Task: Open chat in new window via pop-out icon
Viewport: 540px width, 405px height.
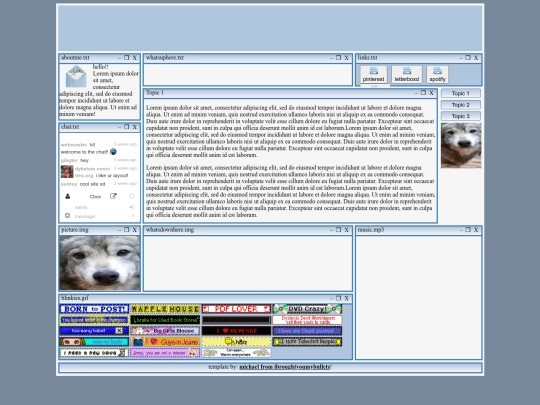Action: (x=113, y=196)
